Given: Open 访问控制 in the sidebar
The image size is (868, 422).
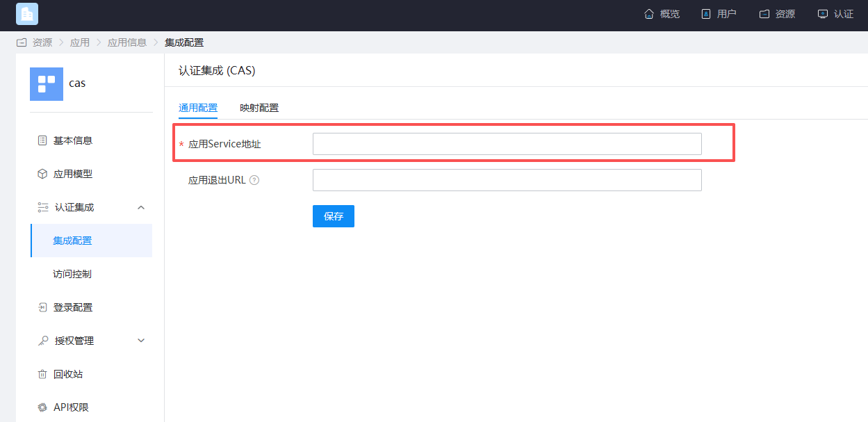Looking at the screenshot, I should (x=91, y=274).
